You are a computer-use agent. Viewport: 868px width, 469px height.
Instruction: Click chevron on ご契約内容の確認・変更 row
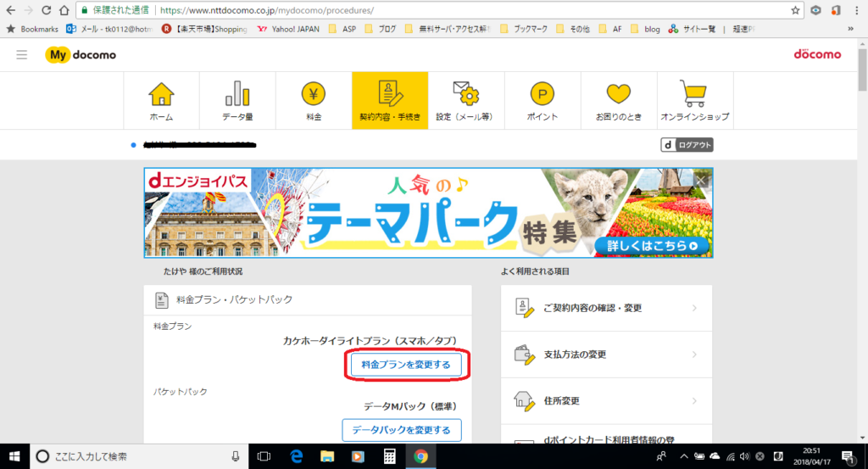694,308
